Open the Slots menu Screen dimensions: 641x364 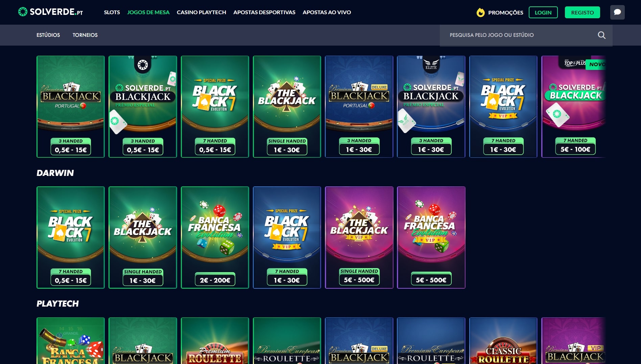click(x=112, y=12)
